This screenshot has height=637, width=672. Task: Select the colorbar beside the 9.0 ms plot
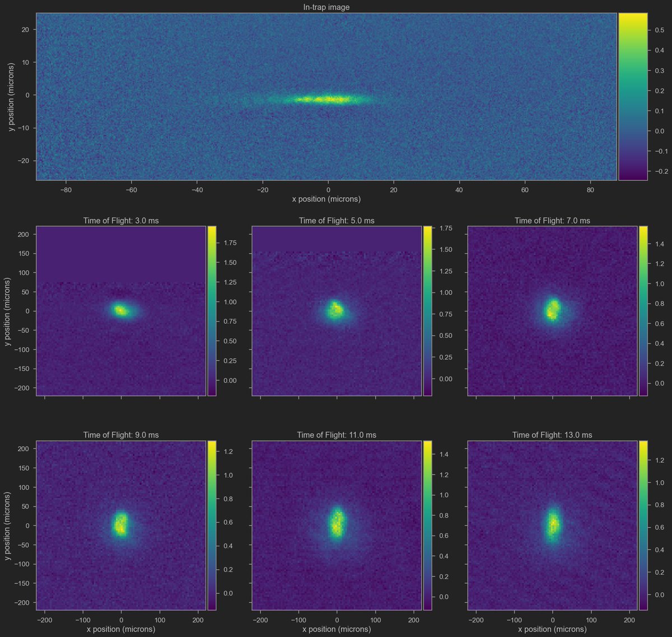tap(212, 526)
